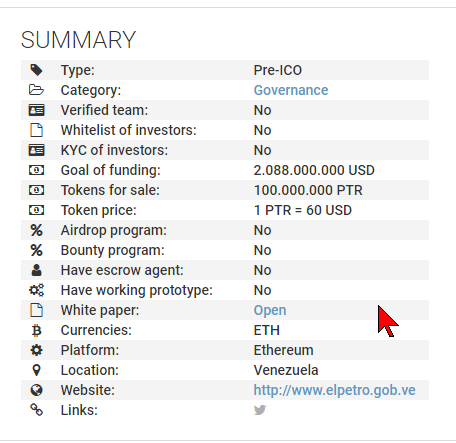Click the percent icon beside Bounty program

click(36, 250)
